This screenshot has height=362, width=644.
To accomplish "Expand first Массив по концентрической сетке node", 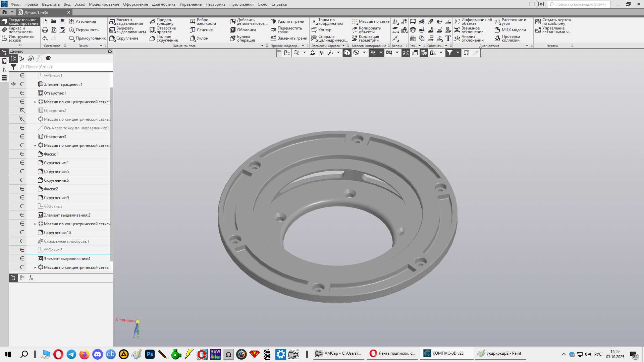I will point(35,102).
